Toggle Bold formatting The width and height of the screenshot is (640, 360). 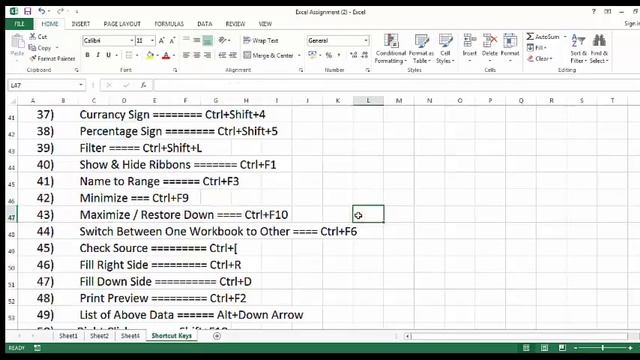pos(87,55)
